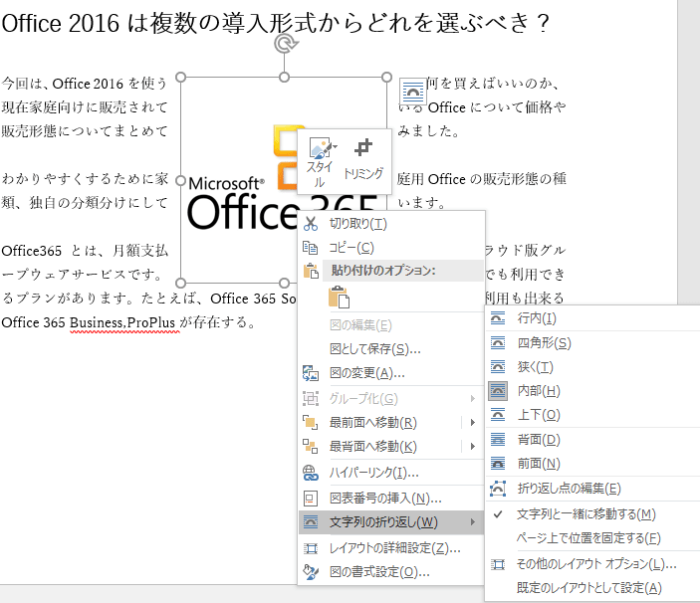Screen dimensions: 700x603
Task: Click the top-left corner picture handle
Action: coord(180,78)
